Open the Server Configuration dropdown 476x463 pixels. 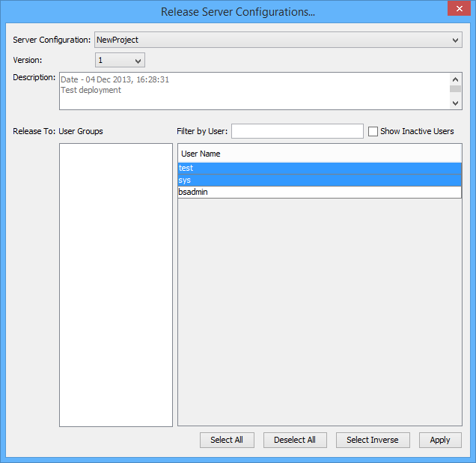pyautogui.click(x=278, y=40)
